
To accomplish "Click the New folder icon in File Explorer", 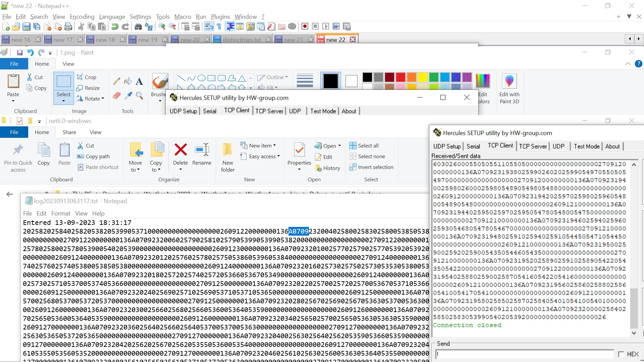I will pyautogui.click(x=227, y=150).
